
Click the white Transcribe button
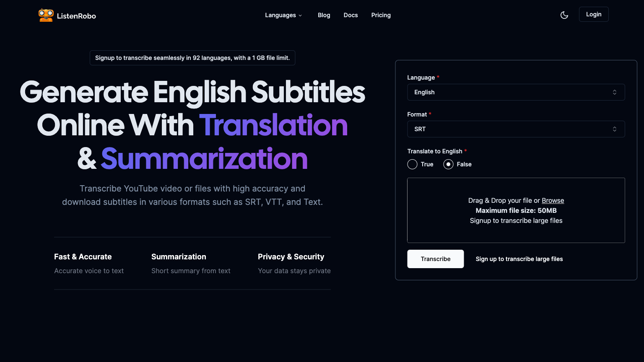[x=435, y=259]
